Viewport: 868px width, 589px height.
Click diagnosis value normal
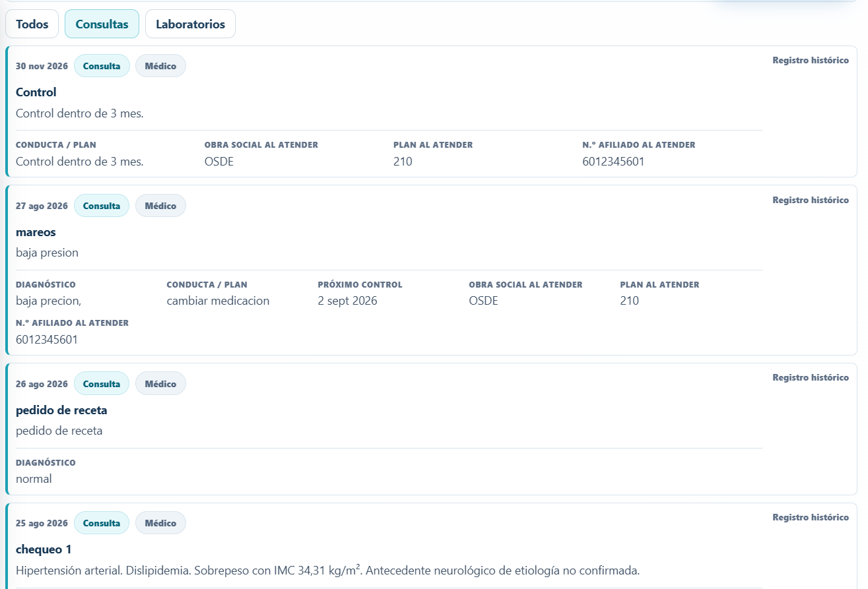coord(34,479)
